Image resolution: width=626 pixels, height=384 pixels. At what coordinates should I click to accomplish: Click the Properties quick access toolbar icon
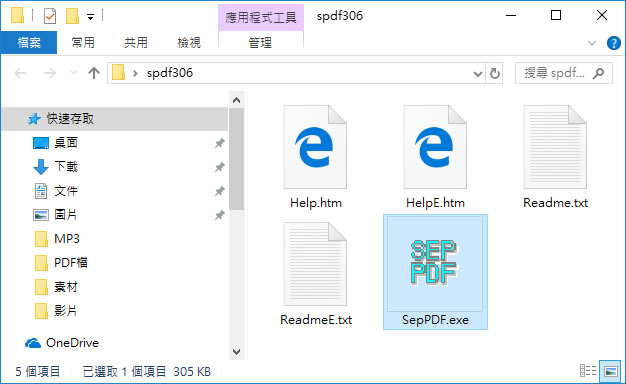[x=50, y=16]
